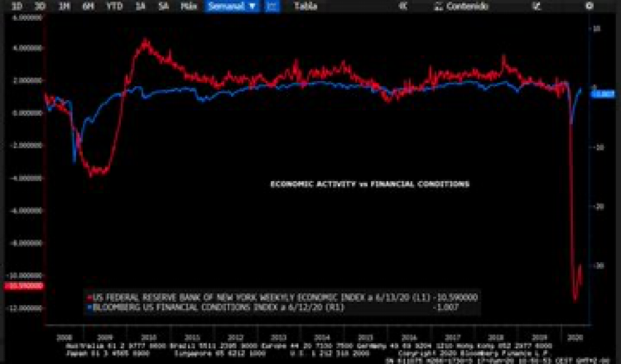Choose the 1M period button
Screen dimensions: 621x364
pos(65,6)
